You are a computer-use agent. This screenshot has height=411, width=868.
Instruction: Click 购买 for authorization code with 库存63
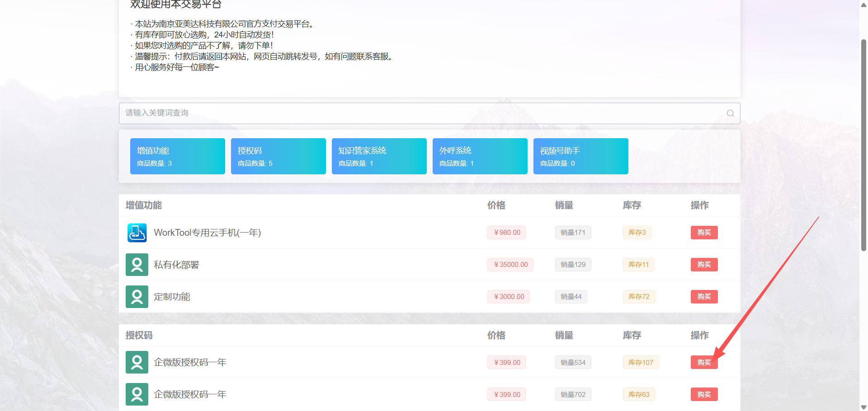click(704, 394)
